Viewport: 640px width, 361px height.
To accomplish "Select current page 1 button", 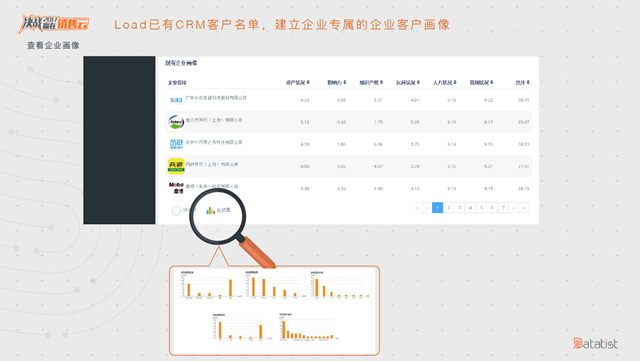I will click(x=438, y=207).
